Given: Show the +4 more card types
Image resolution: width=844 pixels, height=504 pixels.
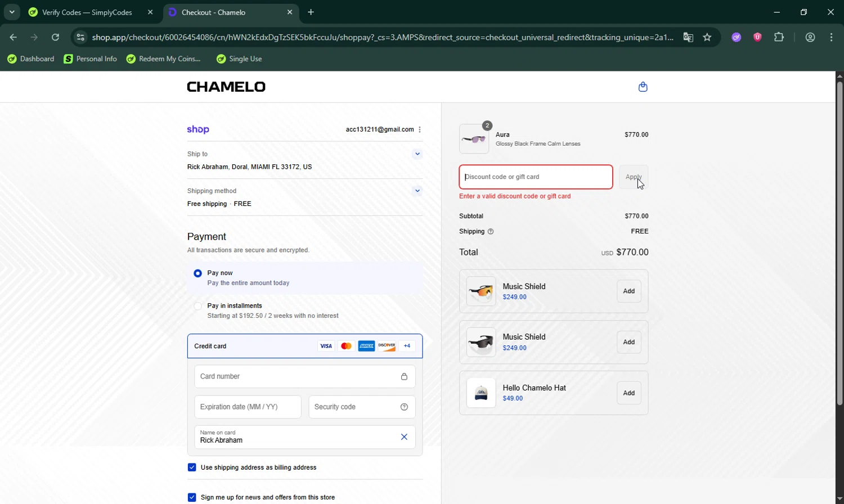Looking at the screenshot, I should [x=407, y=346].
